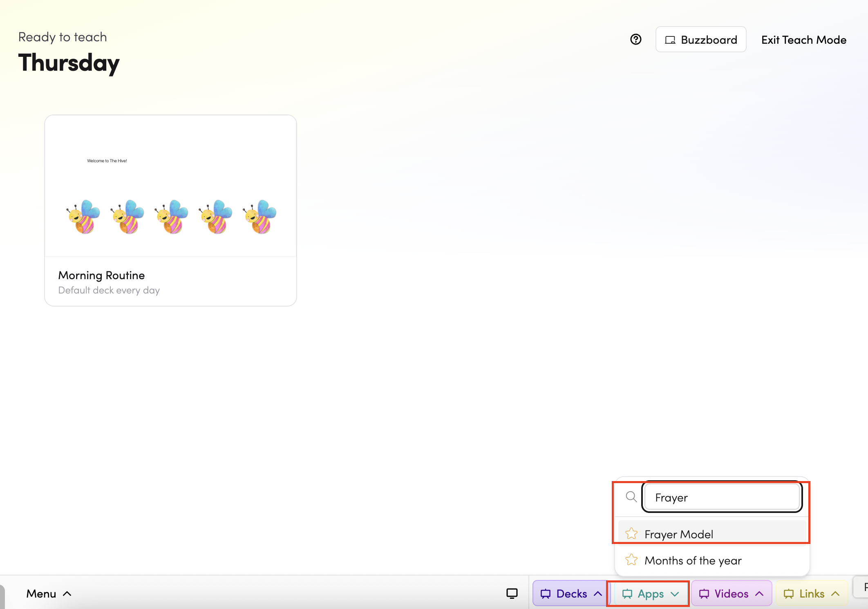
Task: Click the monitor display icon in bottom bar
Action: click(x=512, y=593)
